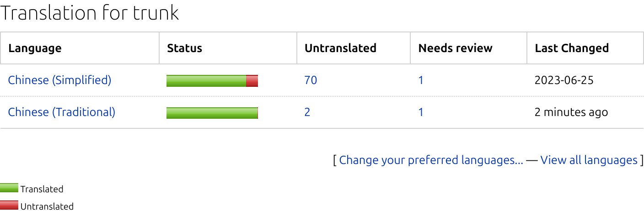Click the Translation for trunk heading

click(x=89, y=13)
